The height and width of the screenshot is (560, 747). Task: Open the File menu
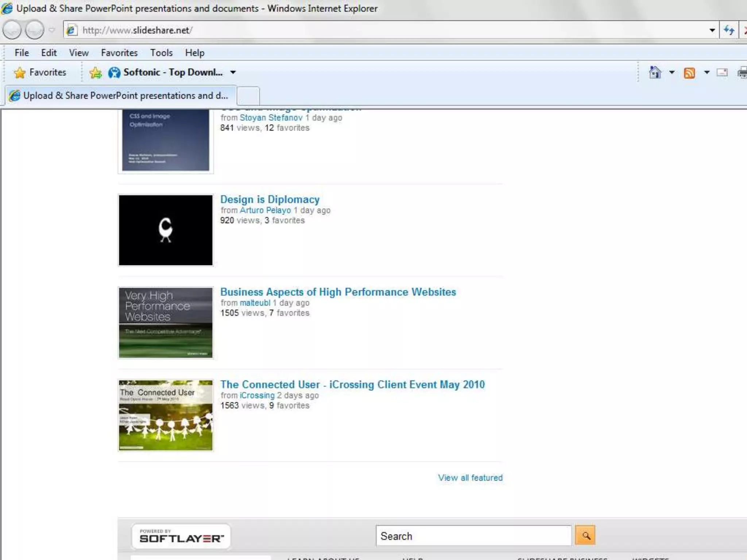[22, 53]
